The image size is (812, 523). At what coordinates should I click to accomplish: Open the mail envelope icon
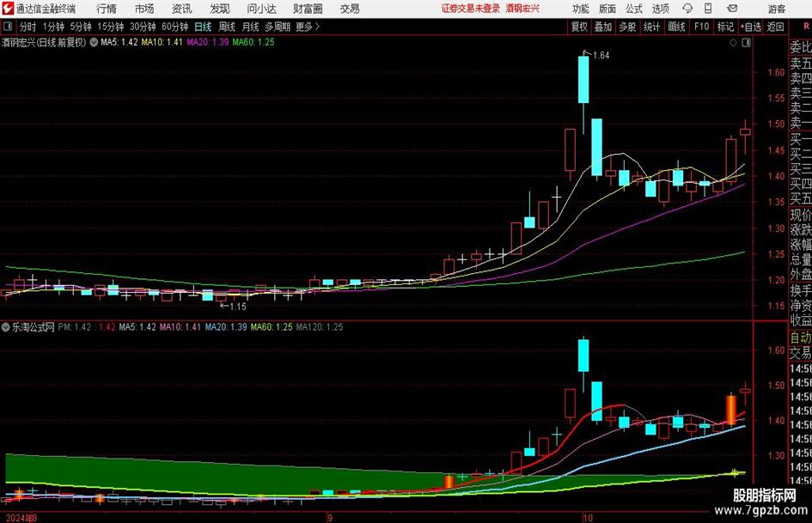coord(732,9)
